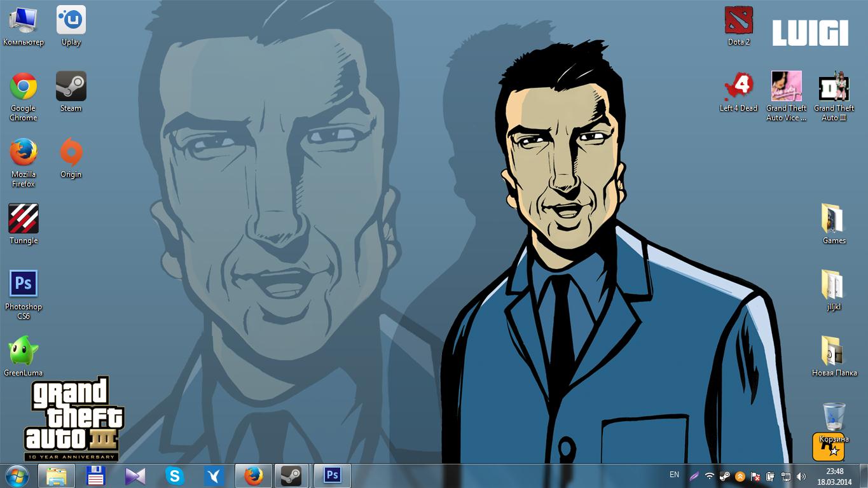Select the Games folder on desktop
This screenshot has width=868, height=488.
(x=834, y=225)
